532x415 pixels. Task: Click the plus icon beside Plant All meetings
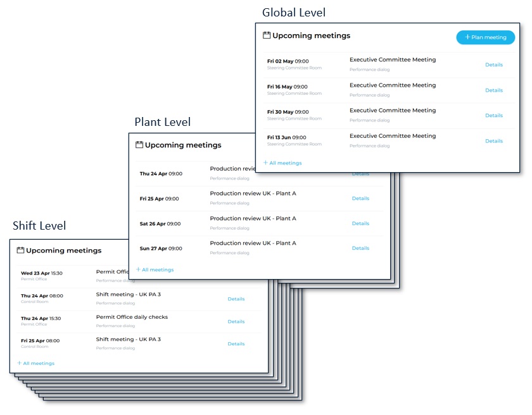138,269
